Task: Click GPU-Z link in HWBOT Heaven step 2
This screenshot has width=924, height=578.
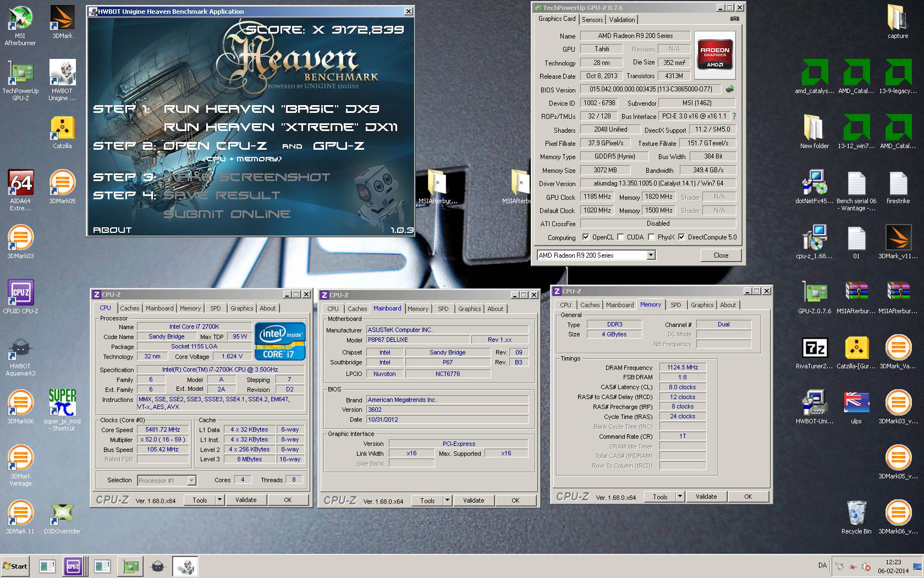Action: pos(339,146)
